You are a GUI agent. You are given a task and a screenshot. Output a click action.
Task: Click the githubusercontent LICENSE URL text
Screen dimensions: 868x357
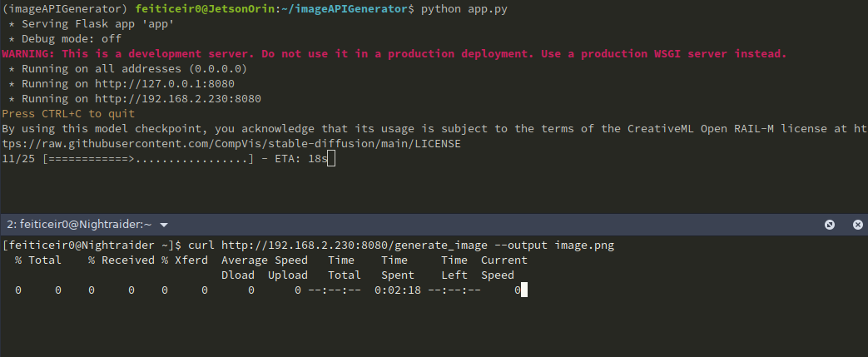click(231, 143)
